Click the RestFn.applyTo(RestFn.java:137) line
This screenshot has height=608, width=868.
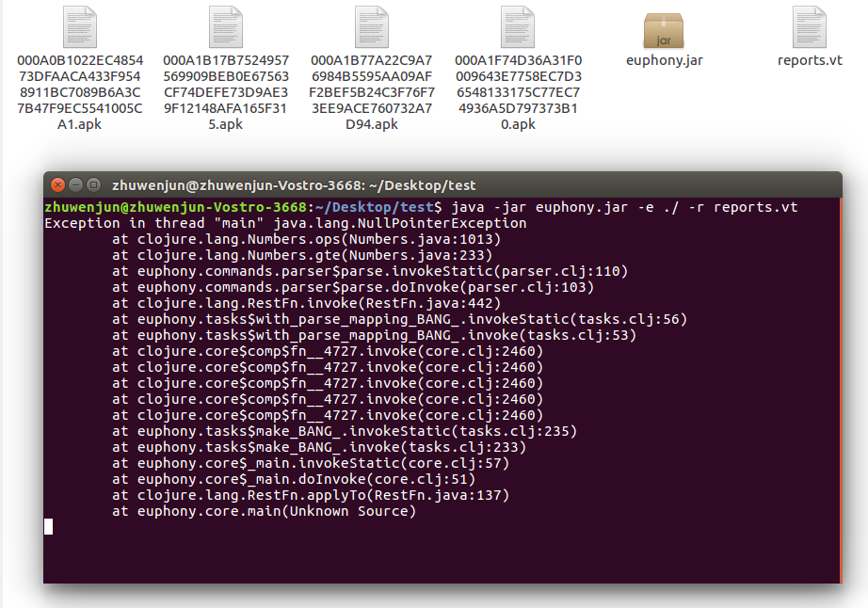[311, 496]
